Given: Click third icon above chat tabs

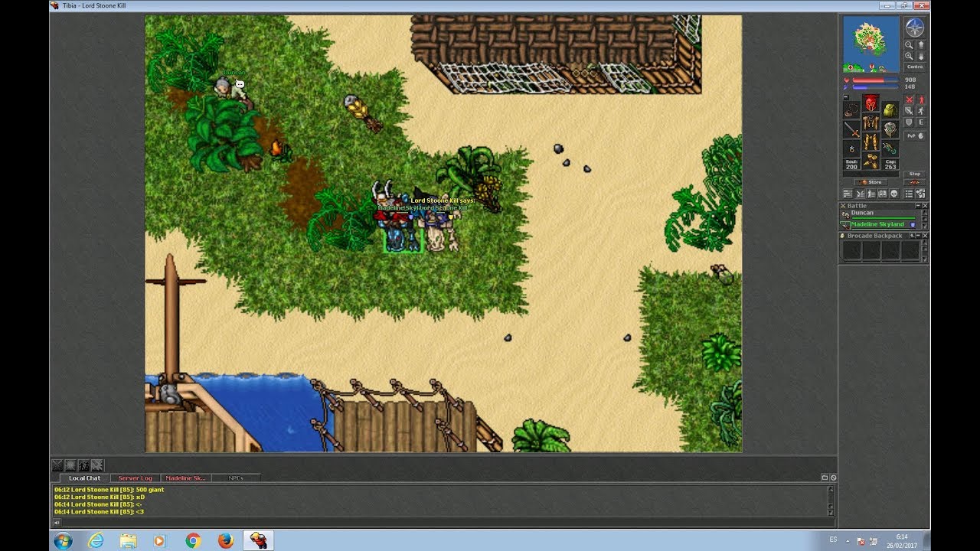Looking at the screenshot, I should click(84, 465).
